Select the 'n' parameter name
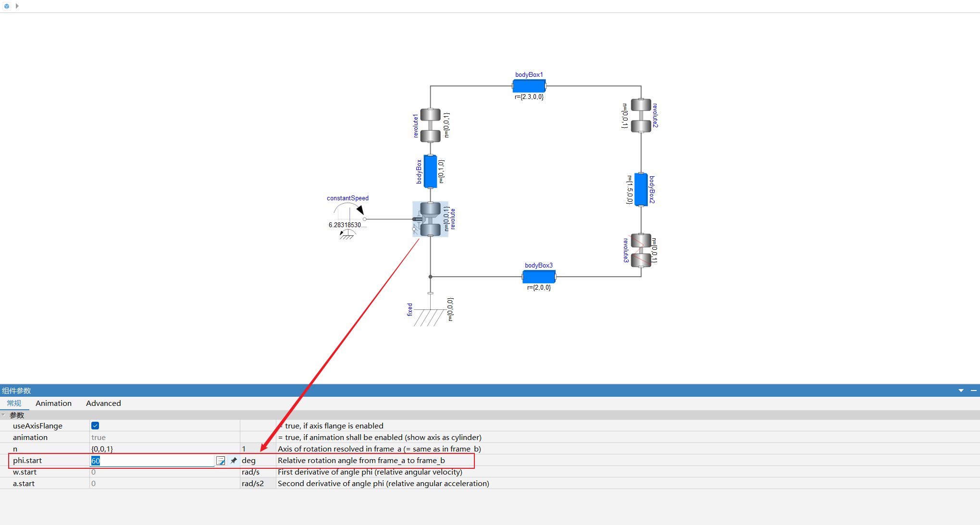 click(15, 449)
